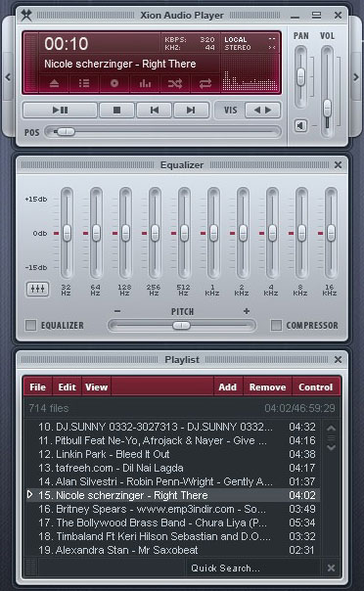Open the playlist Control menu

tap(316, 386)
